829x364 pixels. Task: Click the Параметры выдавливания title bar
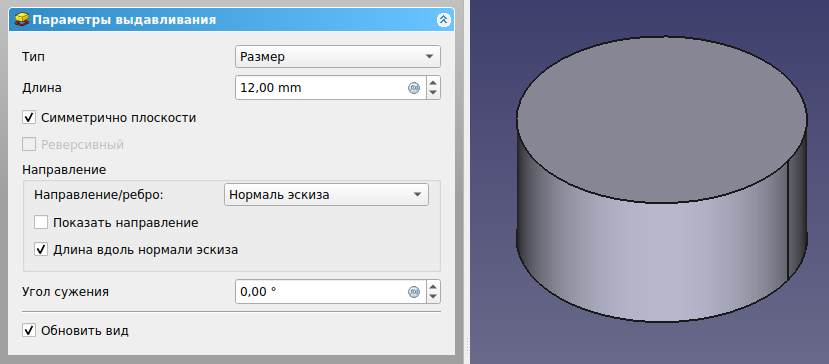click(x=232, y=20)
